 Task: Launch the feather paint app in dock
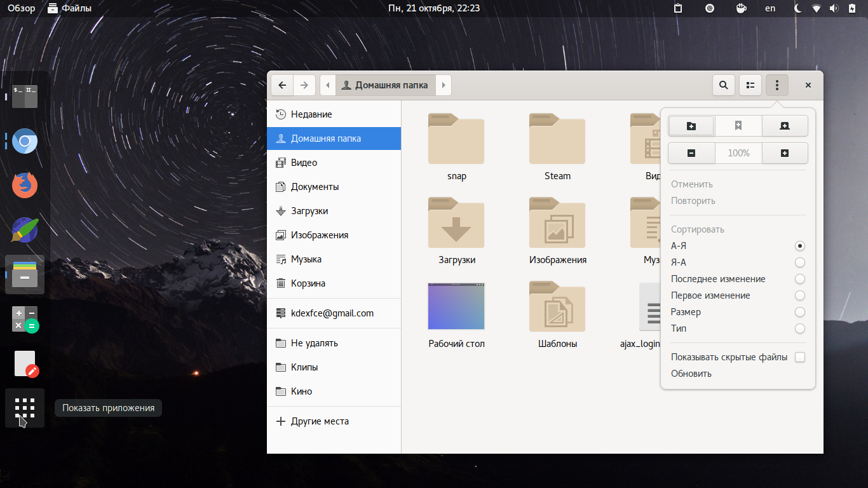point(25,230)
